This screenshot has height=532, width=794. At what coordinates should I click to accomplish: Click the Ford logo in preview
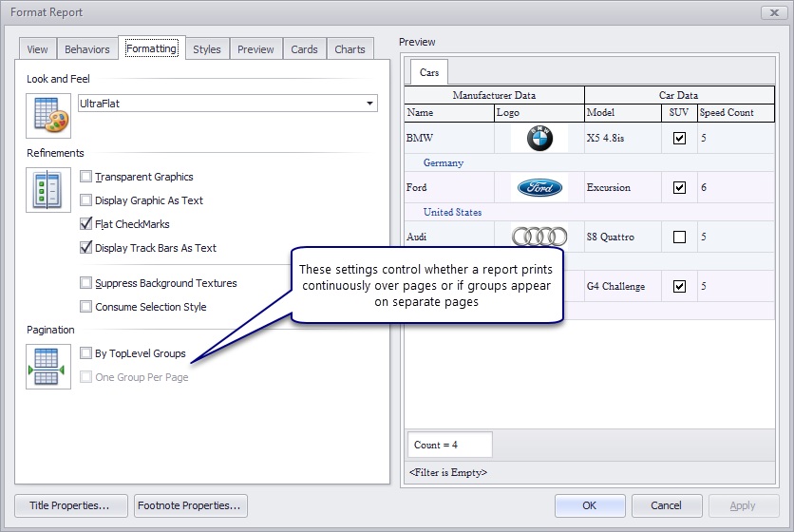(539, 188)
